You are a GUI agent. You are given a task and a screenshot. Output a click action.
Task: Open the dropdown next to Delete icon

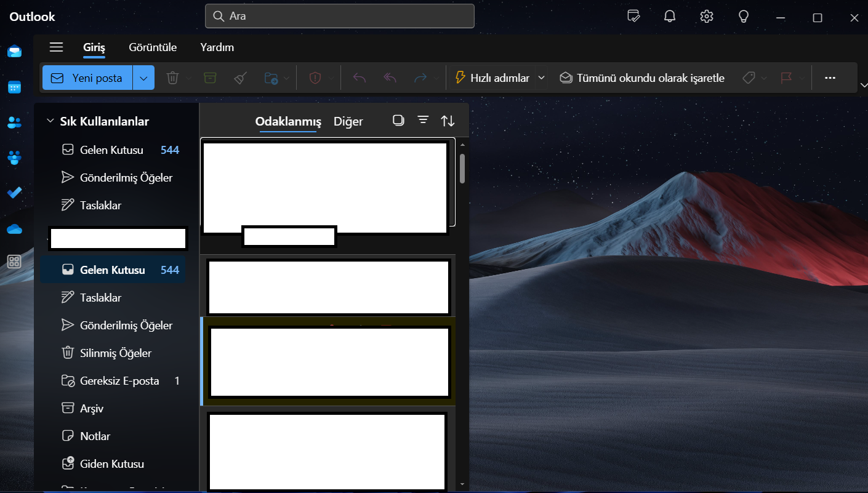pos(188,78)
